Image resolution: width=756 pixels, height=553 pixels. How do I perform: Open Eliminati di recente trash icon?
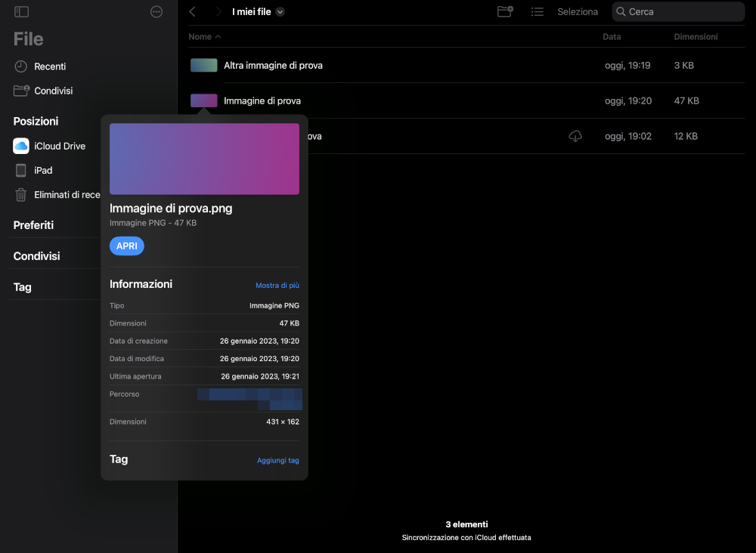22,194
